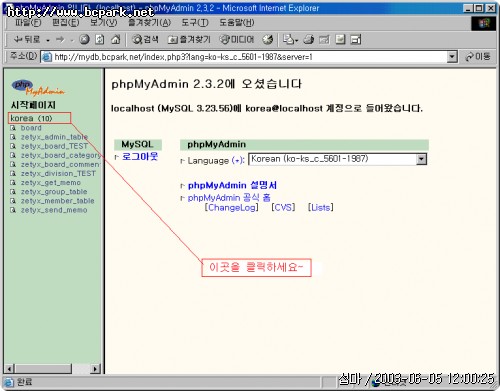This screenshot has width=500, height=391.
Task: Open the Language dropdown Korean selection
Action: [337, 159]
